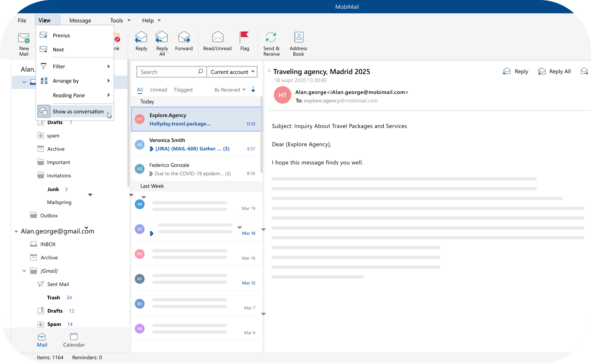Click explore.agency@mobimail.com recipient address

point(341,101)
